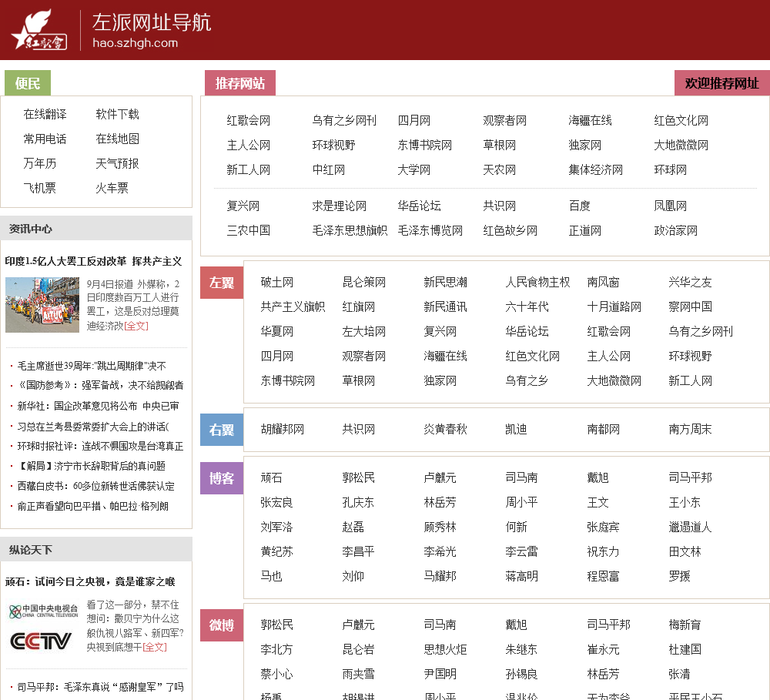Open the 博客 category label
Screen dimensions: 770x700
(x=222, y=478)
